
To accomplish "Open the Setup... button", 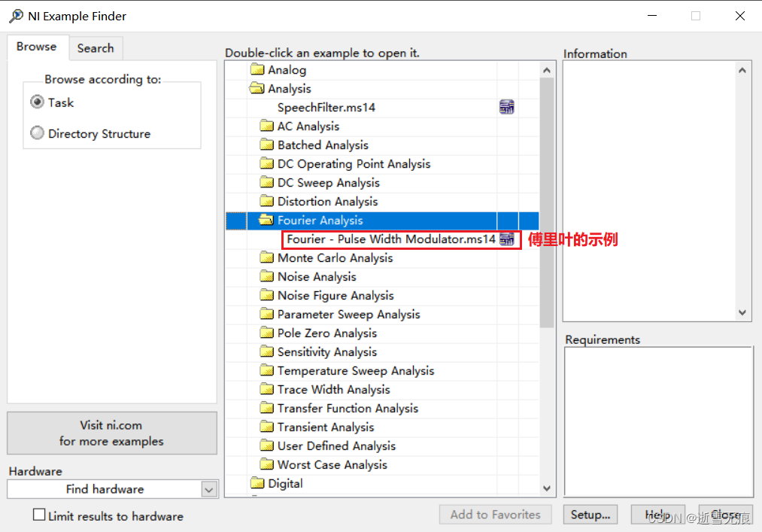I will pyautogui.click(x=590, y=515).
